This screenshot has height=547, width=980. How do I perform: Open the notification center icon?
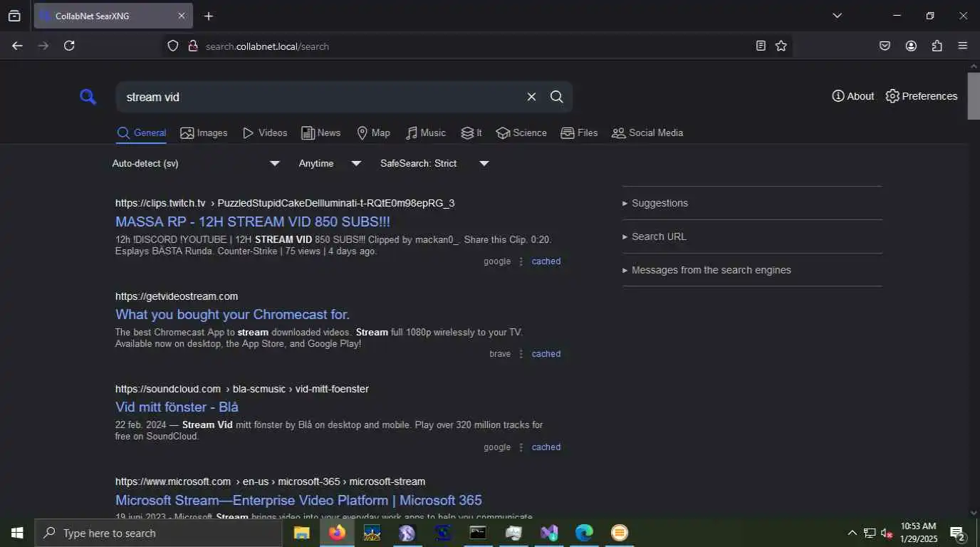(957, 533)
